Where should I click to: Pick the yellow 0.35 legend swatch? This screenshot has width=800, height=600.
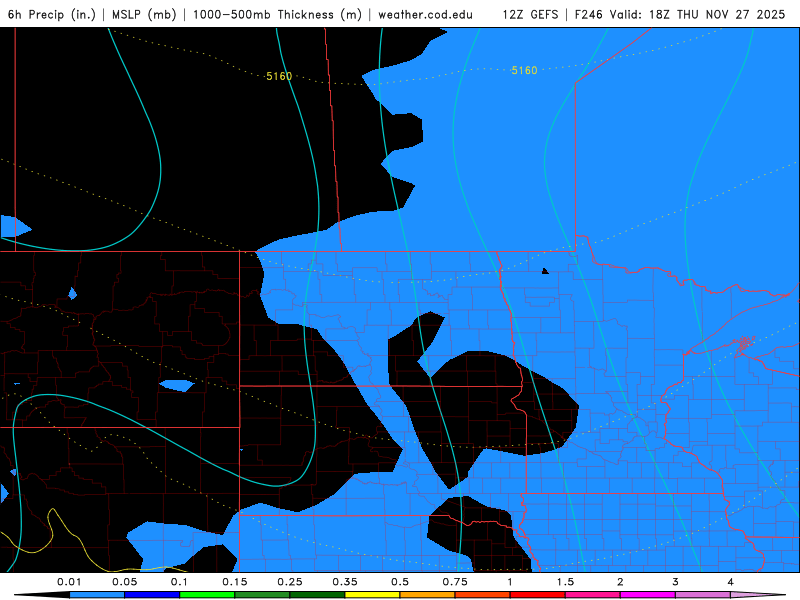(372, 595)
